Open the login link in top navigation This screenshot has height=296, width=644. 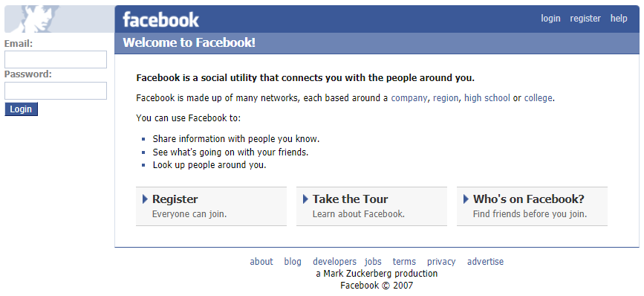click(550, 19)
